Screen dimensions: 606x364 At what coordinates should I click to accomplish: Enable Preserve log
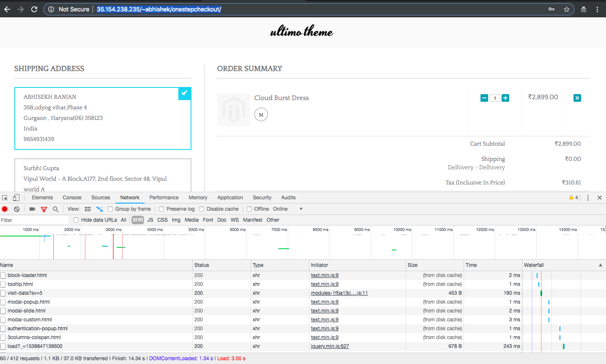point(161,209)
